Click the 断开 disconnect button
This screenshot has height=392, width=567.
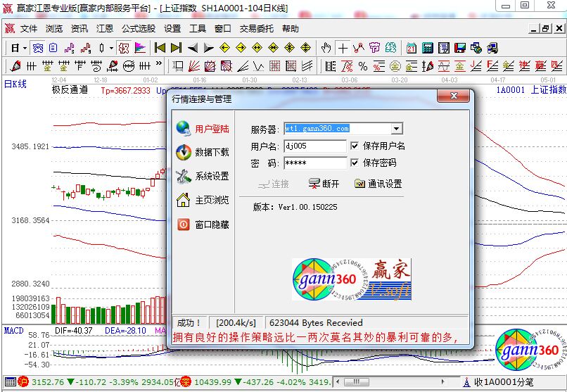(x=324, y=184)
